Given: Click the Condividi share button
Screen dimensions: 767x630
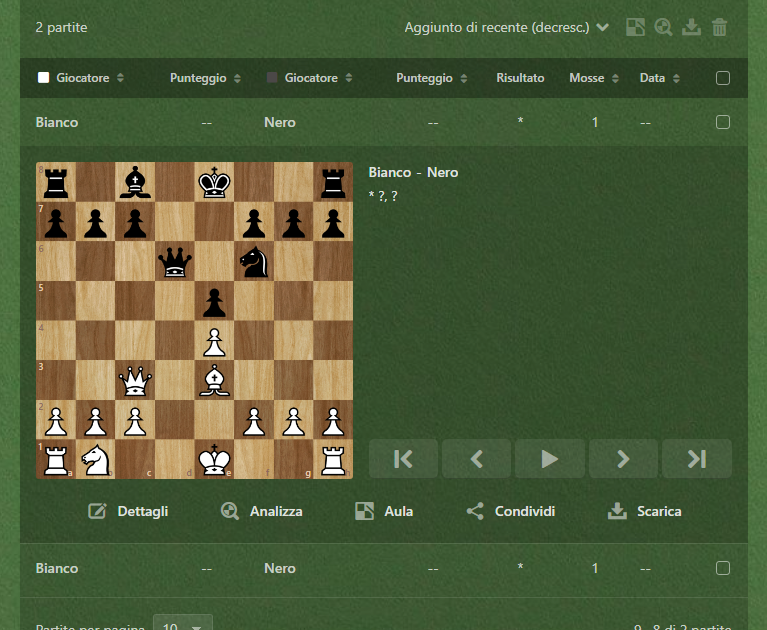Looking at the screenshot, I should pos(511,511).
